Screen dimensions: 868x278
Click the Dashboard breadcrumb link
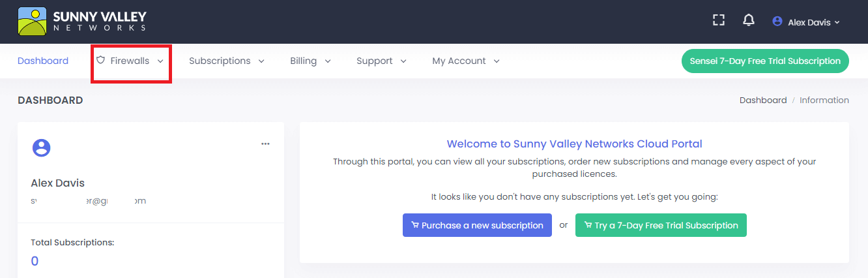763,100
